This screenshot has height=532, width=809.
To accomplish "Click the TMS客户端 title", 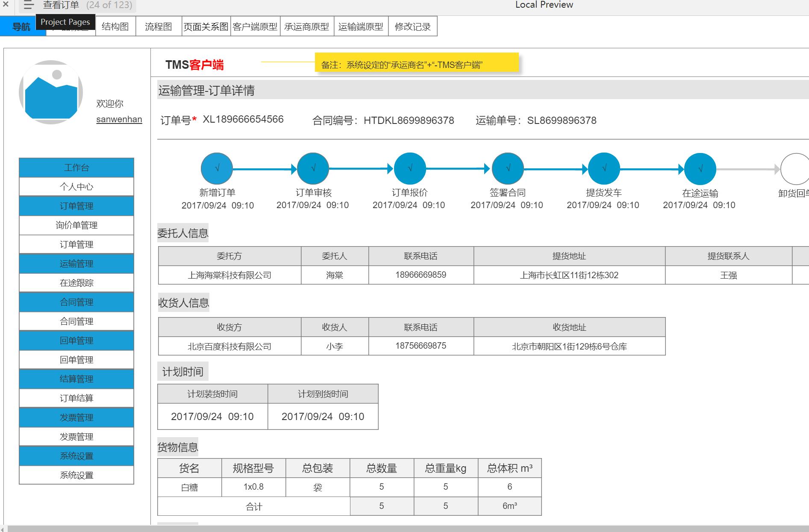I will click(194, 65).
